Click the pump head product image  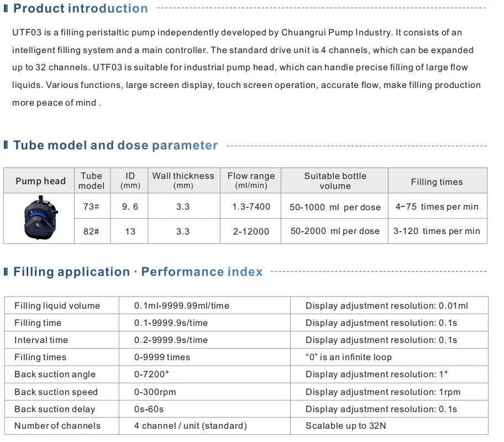pos(40,218)
